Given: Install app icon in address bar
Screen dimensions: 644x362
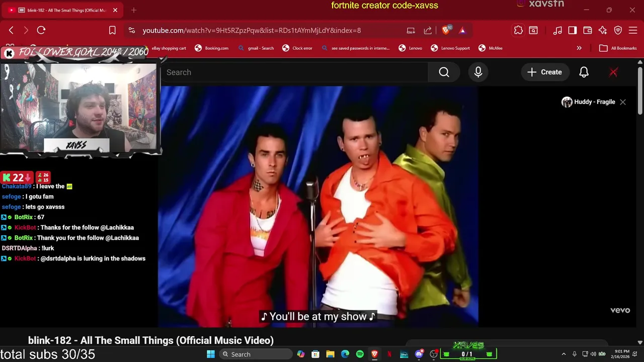Looking at the screenshot, I should 411,30.
